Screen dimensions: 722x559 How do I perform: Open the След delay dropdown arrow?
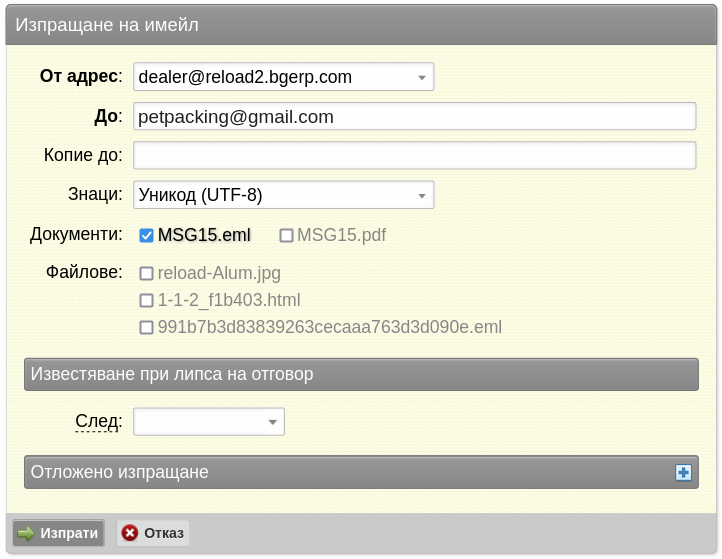(x=273, y=422)
